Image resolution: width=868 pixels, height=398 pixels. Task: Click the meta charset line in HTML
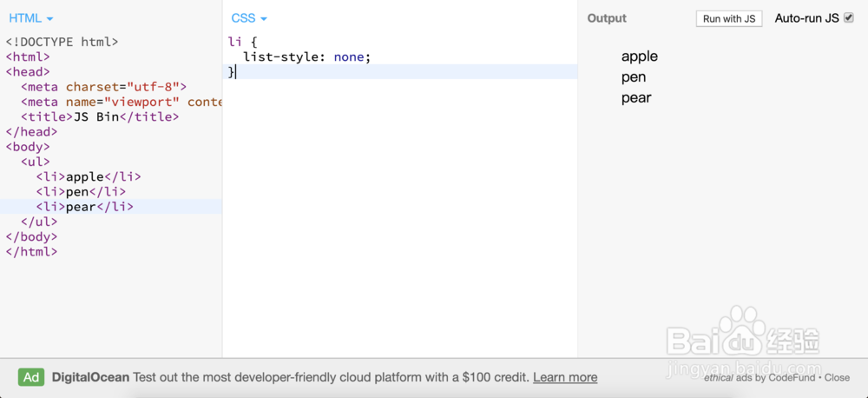tap(103, 87)
